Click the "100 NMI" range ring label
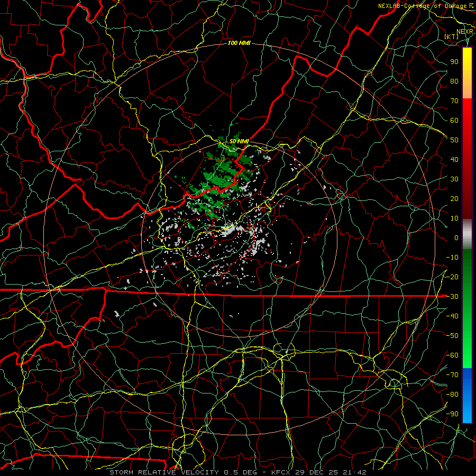The height and width of the screenshot is (476, 476). point(239,43)
